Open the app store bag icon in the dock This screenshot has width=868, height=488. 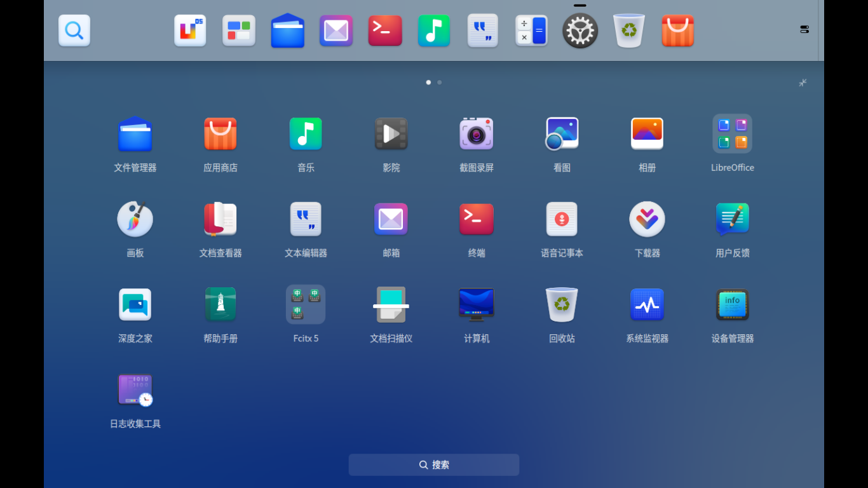[x=677, y=30]
